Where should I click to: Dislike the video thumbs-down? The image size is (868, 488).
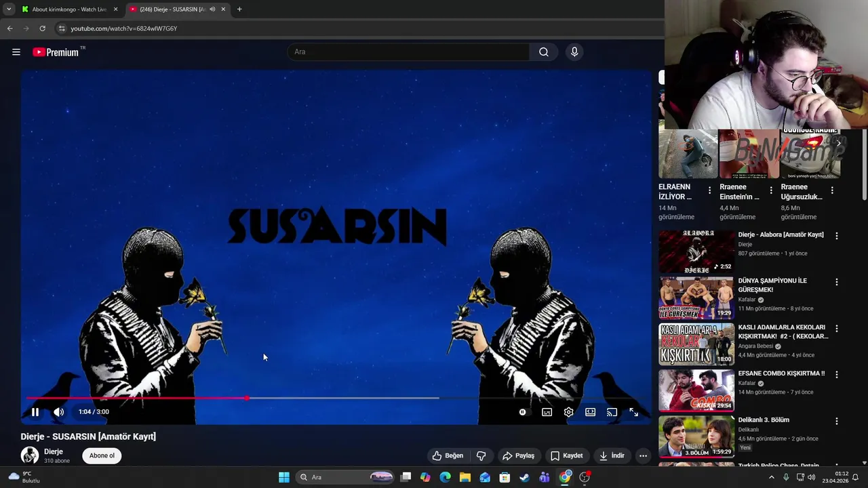481,455
